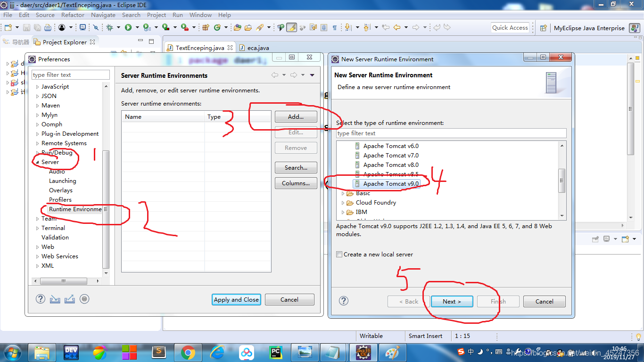
Task: Click the Open Type toolbar icon
Action: pos(237,28)
